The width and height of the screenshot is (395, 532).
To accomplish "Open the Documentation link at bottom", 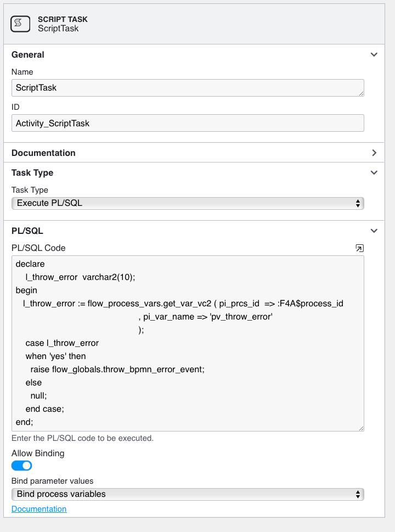I will (x=39, y=509).
